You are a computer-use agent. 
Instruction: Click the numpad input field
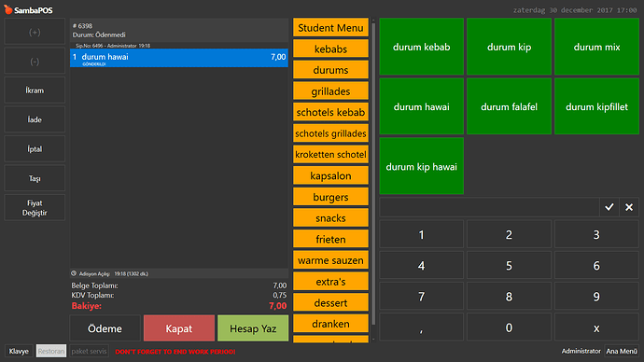click(489, 207)
